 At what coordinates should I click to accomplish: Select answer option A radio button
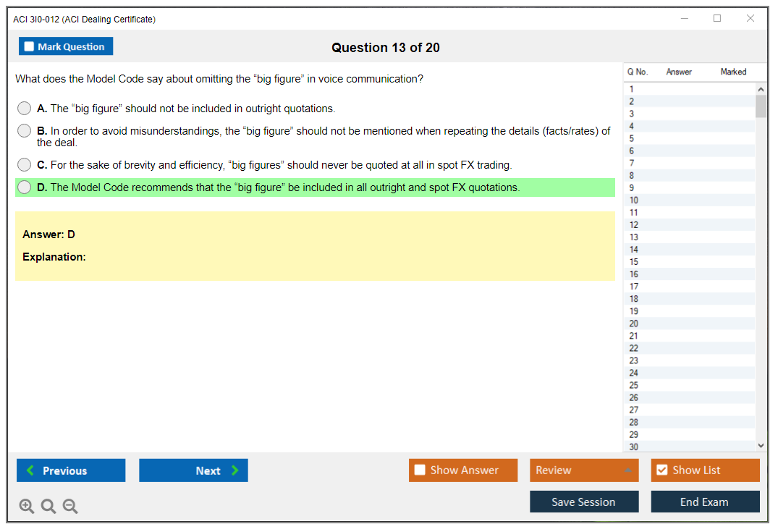click(x=25, y=109)
